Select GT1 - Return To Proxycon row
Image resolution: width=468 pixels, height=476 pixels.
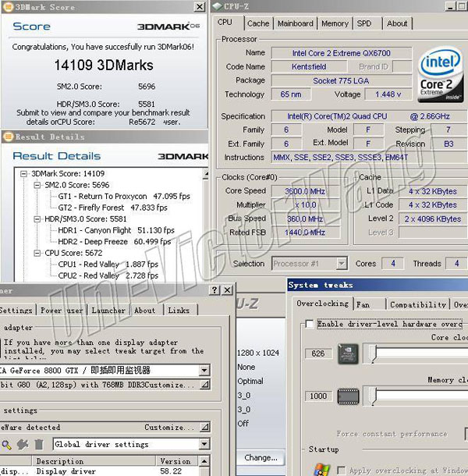point(124,197)
